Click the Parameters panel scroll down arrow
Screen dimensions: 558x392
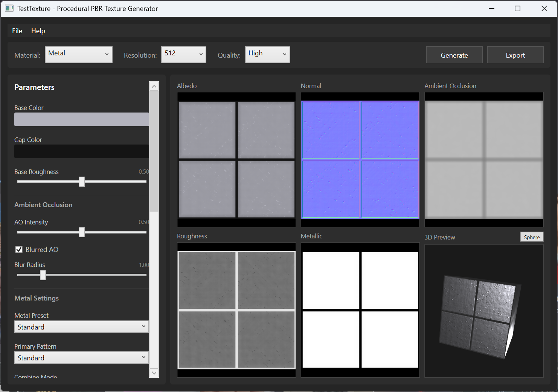pyautogui.click(x=154, y=373)
